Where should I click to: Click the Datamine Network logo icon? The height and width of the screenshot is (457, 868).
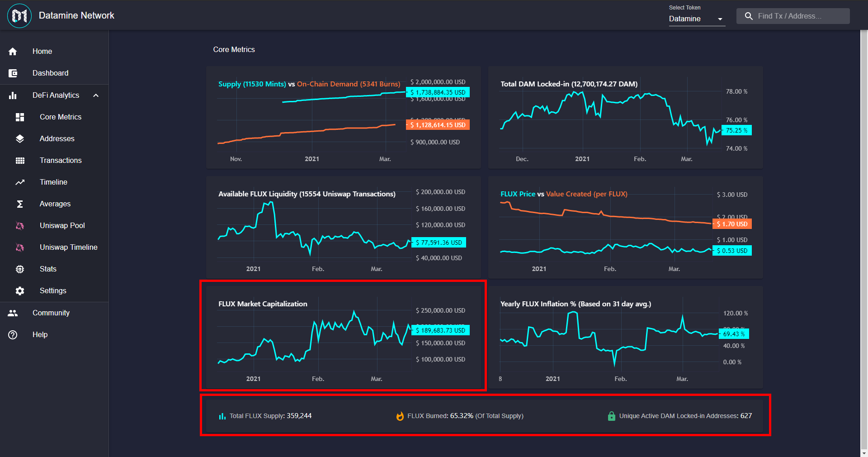click(x=19, y=16)
